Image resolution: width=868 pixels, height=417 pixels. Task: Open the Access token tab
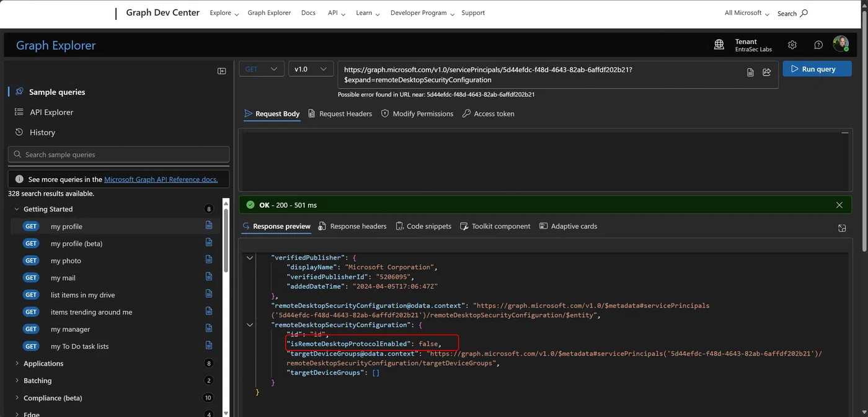click(x=489, y=114)
